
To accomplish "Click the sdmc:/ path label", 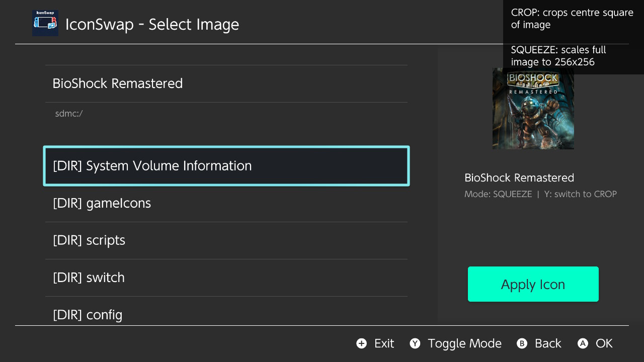I will (x=69, y=114).
